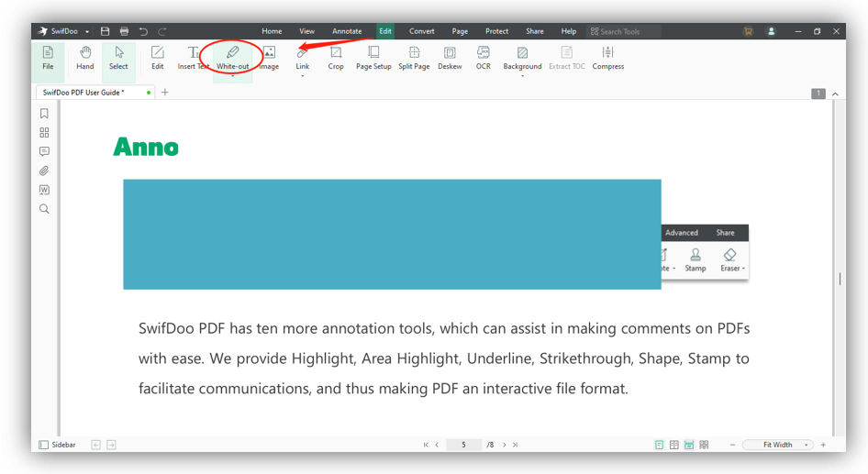
Task: Zoom out with the minus button
Action: coord(732,445)
